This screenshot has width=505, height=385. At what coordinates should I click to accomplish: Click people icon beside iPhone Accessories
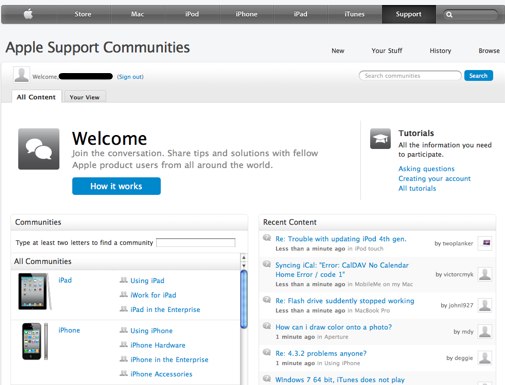[x=124, y=373]
